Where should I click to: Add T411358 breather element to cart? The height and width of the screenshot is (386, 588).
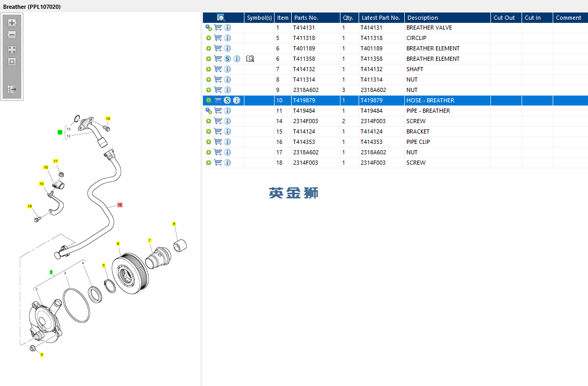pos(218,59)
